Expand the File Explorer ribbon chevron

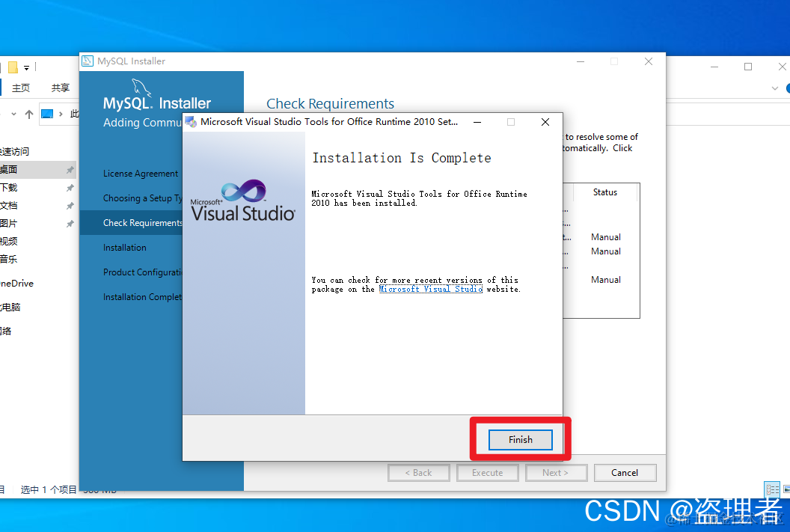pos(775,88)
